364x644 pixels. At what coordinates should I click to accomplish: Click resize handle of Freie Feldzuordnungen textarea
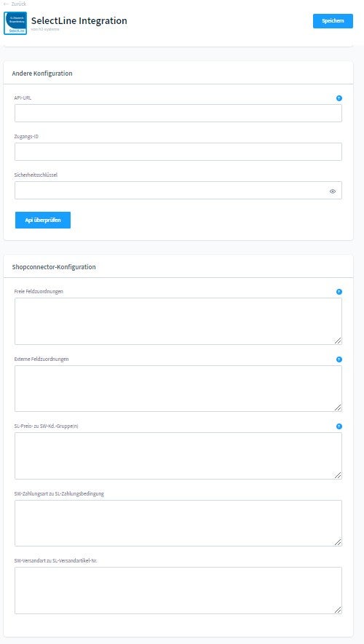338,341
